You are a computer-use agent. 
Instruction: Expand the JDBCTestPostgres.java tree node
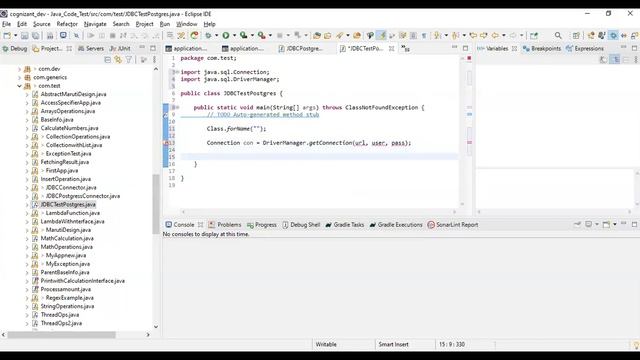tap(27, 204)
